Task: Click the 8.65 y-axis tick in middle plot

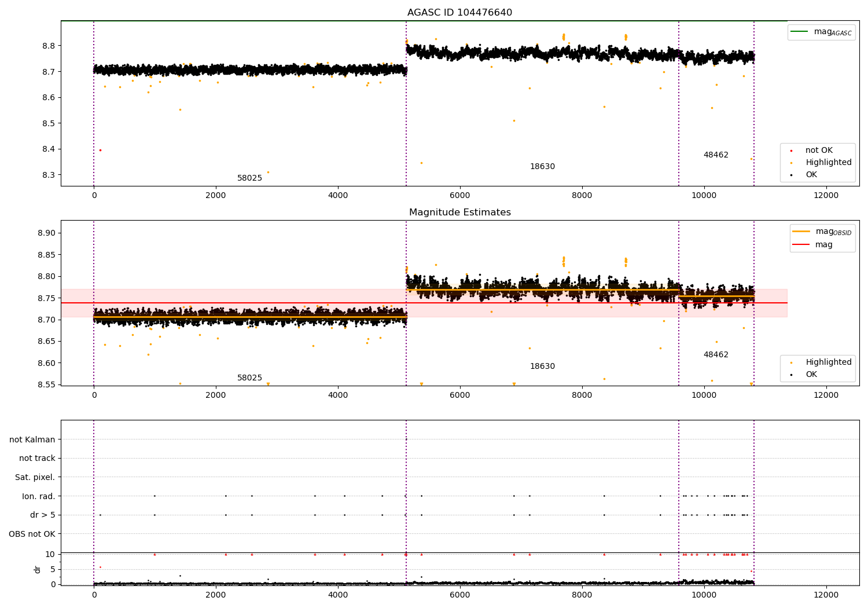Action: pos(46,341)
